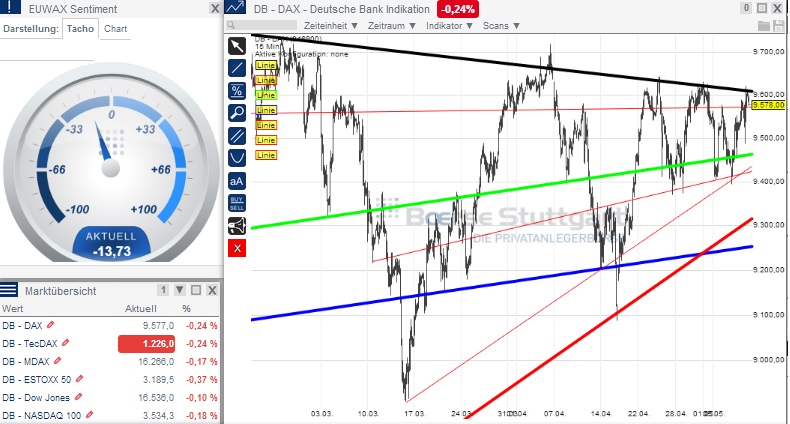Click the megaphone alert tool
This screenshot has width=790, height=424.
[237, 226]
